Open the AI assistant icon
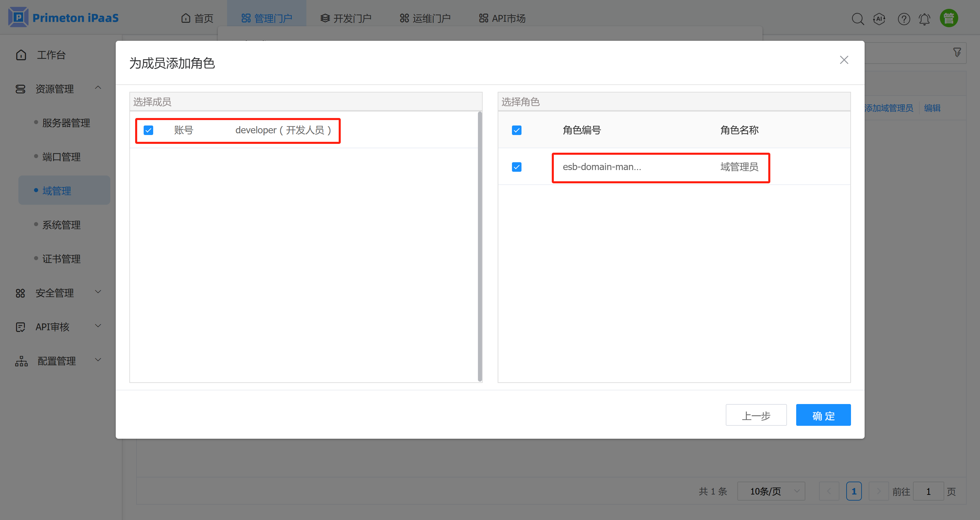980x520 pixels. pyautogui.click(x=879, y=19)
